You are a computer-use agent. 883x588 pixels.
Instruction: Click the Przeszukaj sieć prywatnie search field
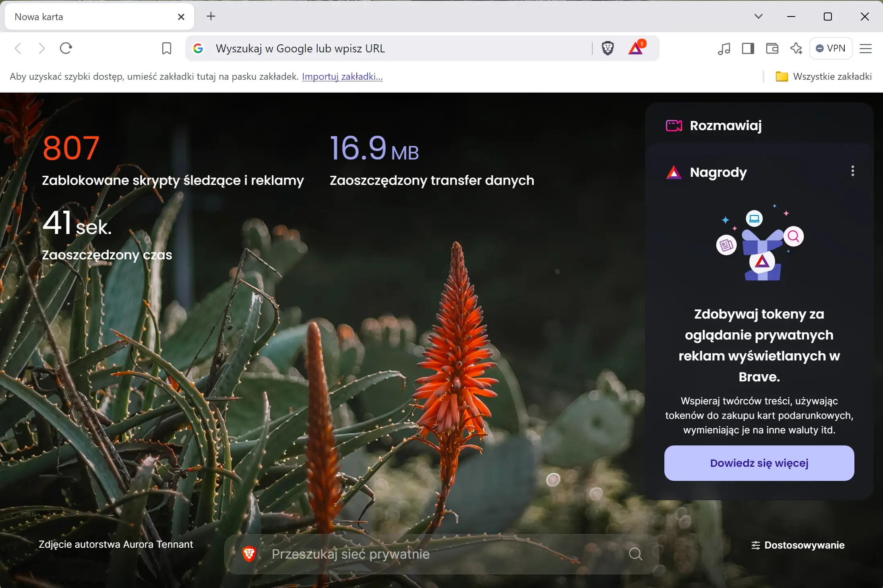(442, 554)
